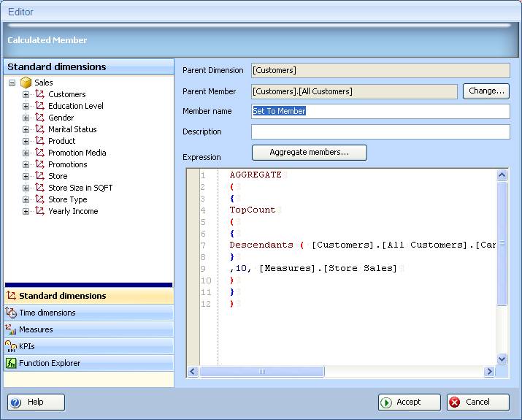Select the Store Type tree label
The image size is (522, 420).
68,199
